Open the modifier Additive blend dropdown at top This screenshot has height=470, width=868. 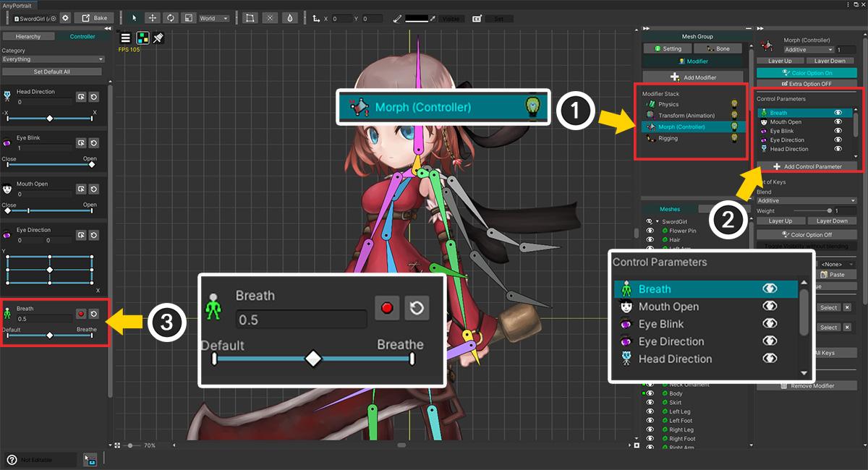[x=809, y=50]
